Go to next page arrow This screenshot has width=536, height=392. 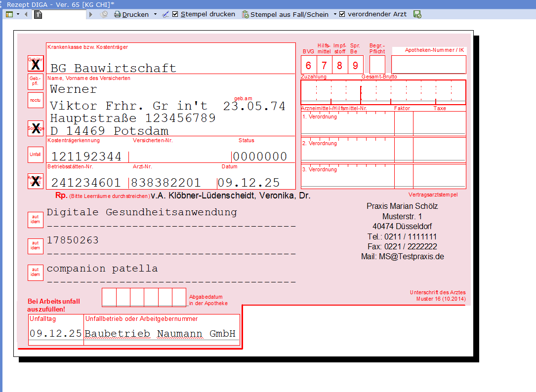click(90, 14)
